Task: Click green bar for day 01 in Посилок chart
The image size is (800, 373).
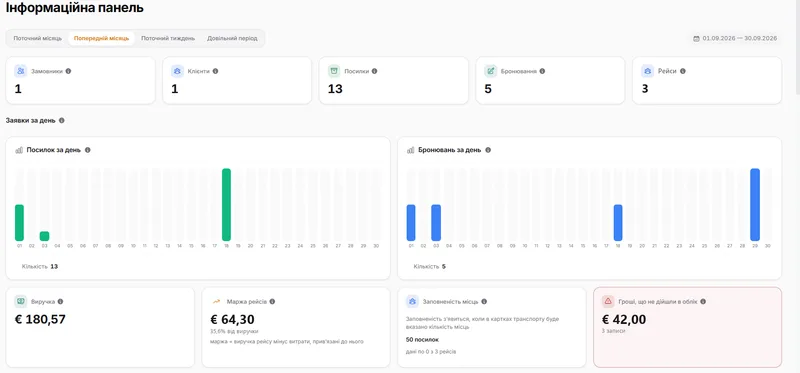Action: tap(19, 222)
